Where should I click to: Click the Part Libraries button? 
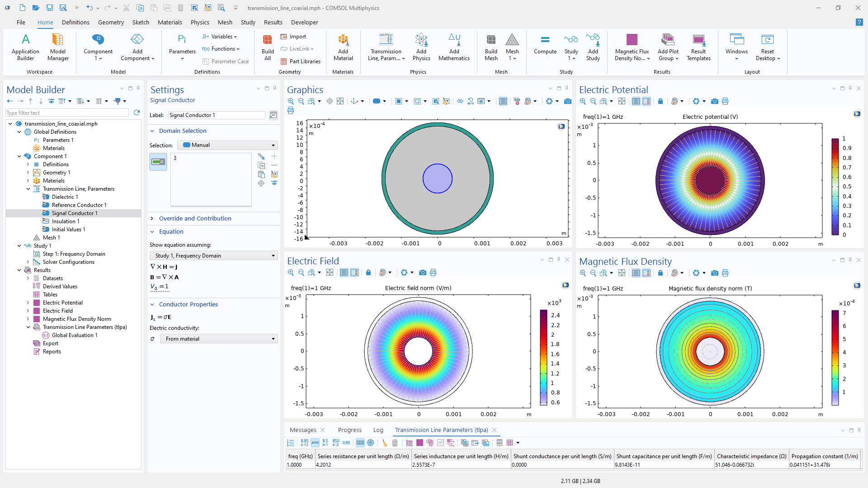[x=300, y=61]
